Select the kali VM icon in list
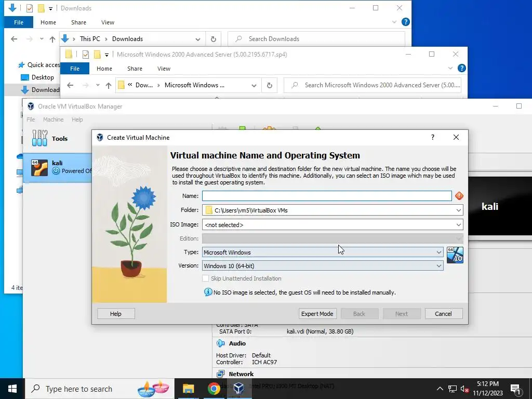532x399 pixels. click(39, 168)
